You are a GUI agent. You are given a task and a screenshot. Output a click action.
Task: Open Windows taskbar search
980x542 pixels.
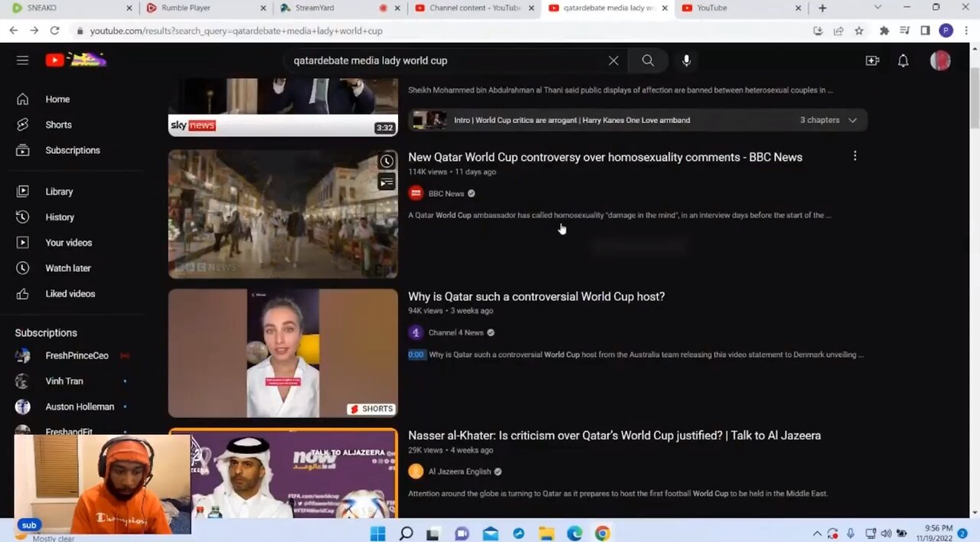[406, 533]
